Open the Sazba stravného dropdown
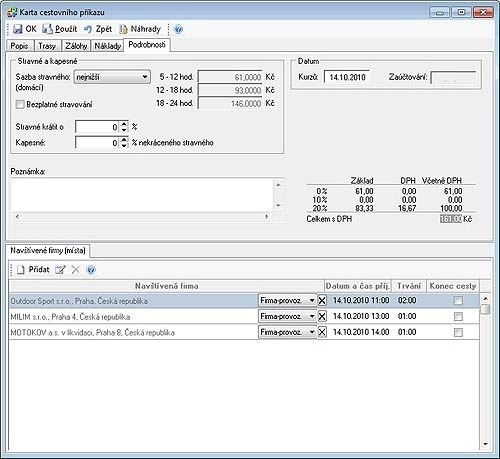The width and height of the screenshot is (500, 459). [112, 77]
